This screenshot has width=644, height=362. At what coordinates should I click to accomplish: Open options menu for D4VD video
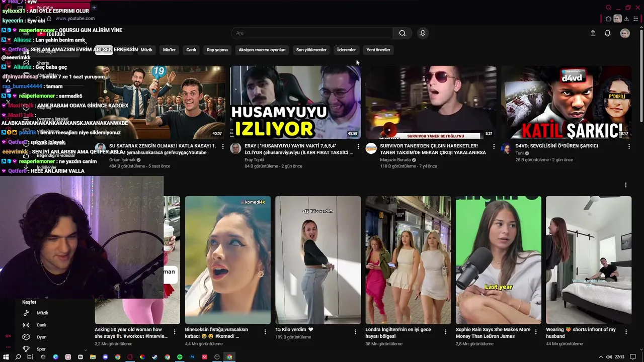pyautogui.click(x=629, y=146)
